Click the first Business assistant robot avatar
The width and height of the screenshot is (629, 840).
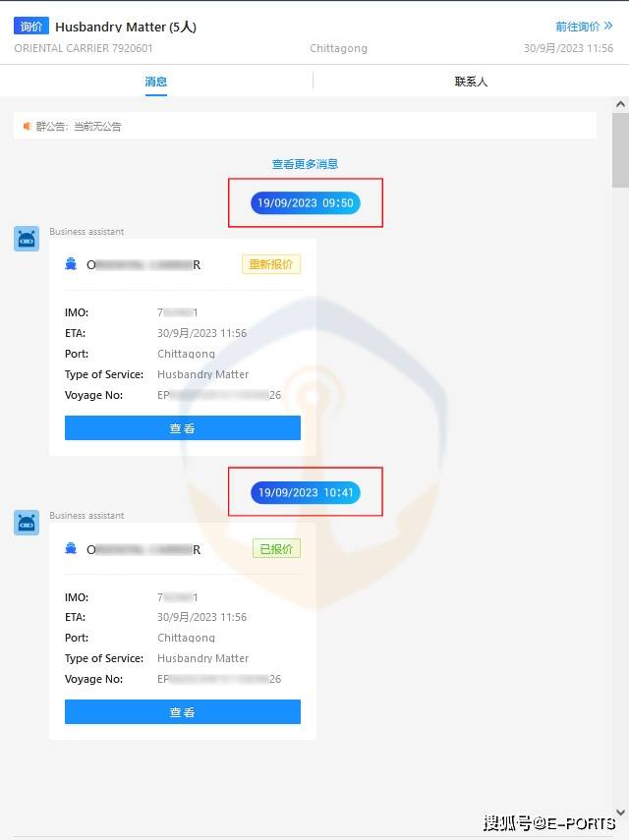coord(27,239)
